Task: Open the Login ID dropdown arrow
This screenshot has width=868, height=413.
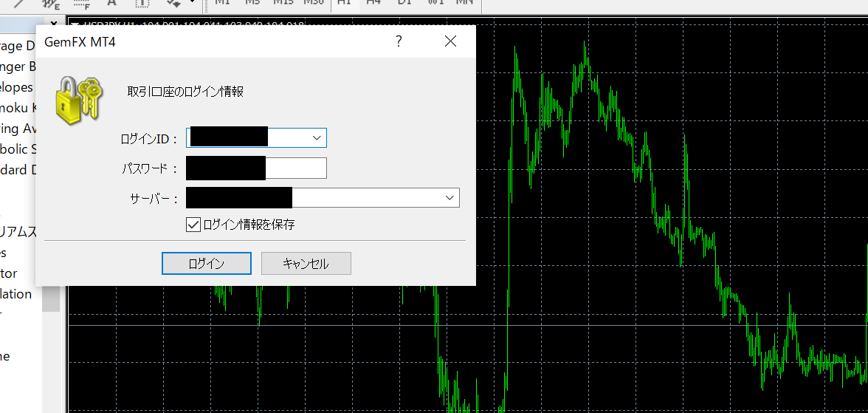Action: [x=317, y=137]
